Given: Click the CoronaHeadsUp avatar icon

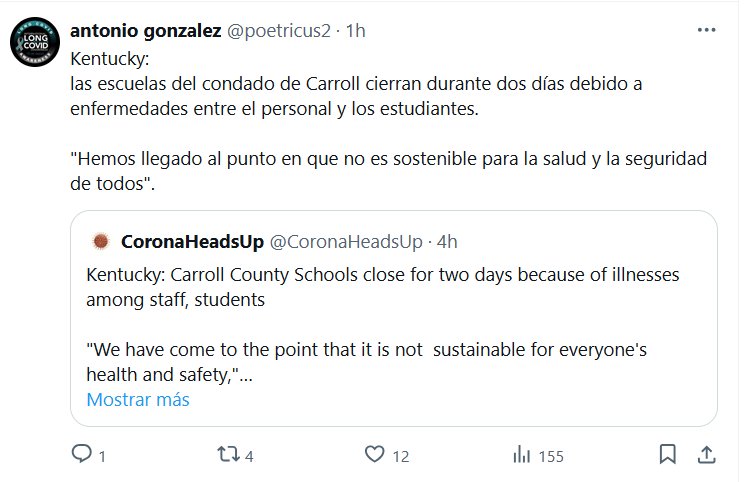Looking at the screenshot, I should (100, 241).
